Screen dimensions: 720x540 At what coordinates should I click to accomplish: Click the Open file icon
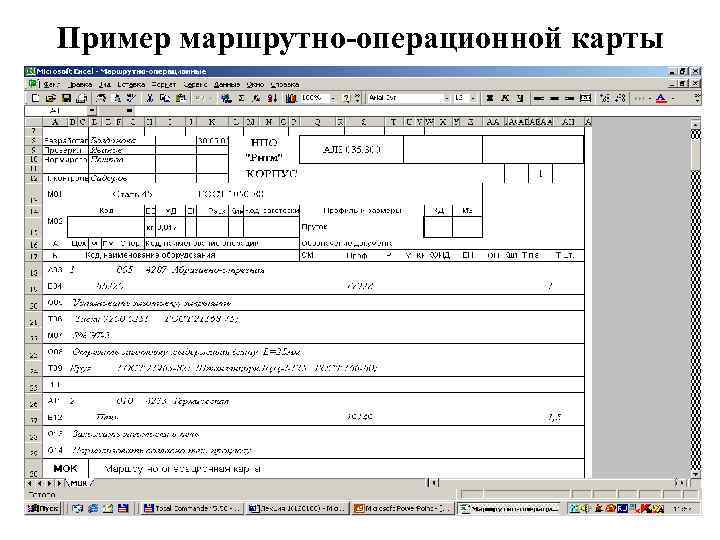(x=51, y=98)
